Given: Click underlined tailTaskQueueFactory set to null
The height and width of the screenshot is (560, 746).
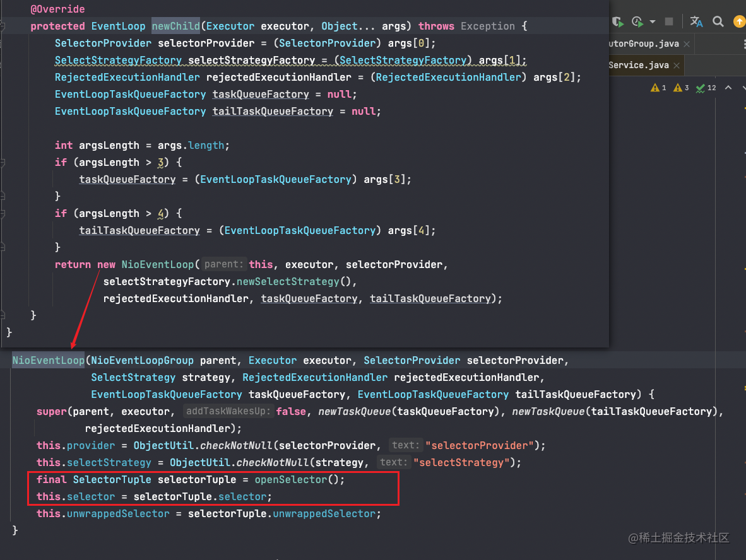Looking at the screenshot, I should pos(273,111).
